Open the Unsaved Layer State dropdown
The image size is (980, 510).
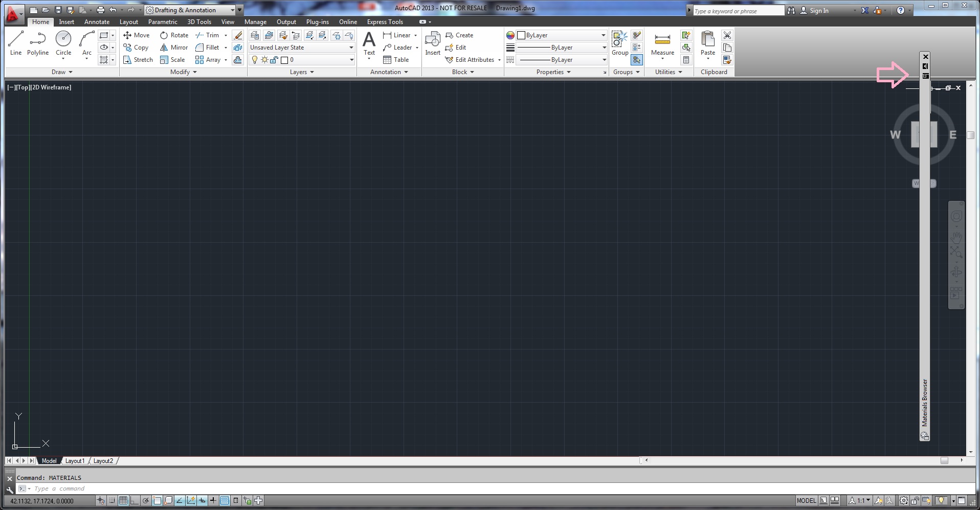click(x=351, y=47)
